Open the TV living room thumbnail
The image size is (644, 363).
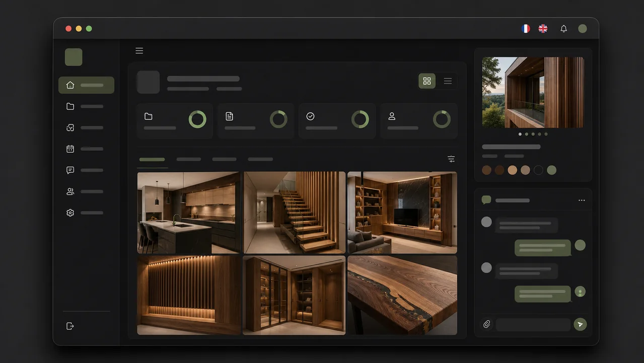[402, 213]
